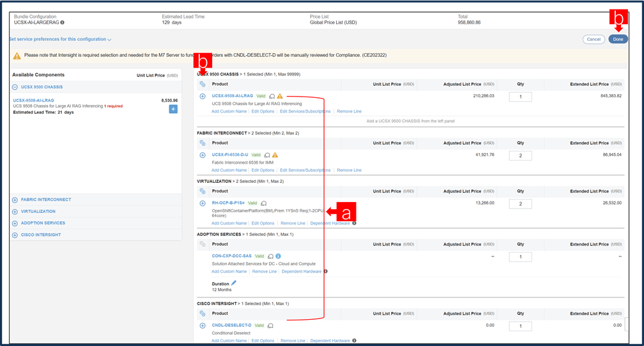Click headset support icon beside RH-OCP-B-P1S=

264,203
